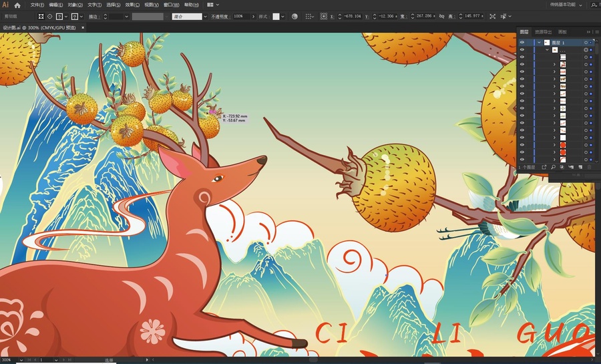Open the 混合 brush definition dropdown

(205, 17)
